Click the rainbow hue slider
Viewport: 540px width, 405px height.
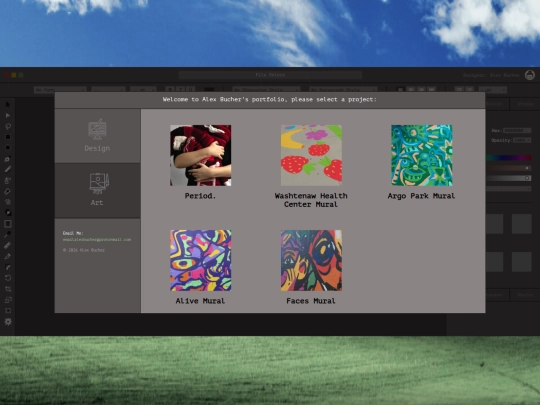[508, 158]
